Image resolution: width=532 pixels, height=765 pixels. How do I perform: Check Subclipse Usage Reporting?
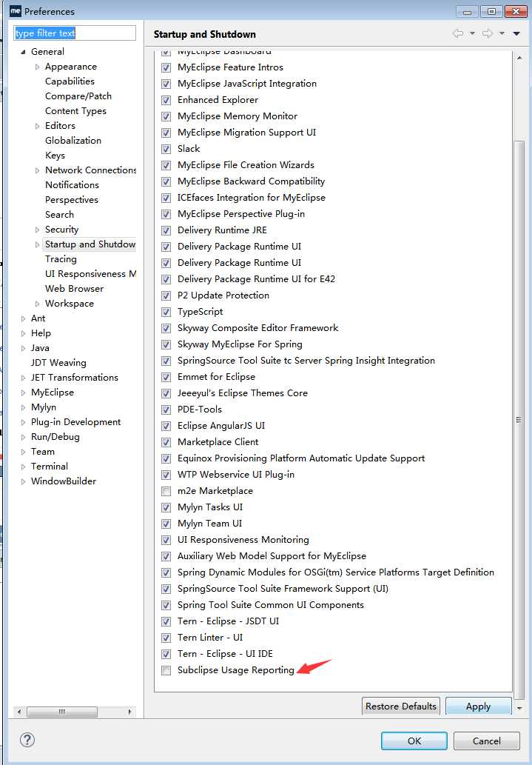[x=166, y=670]
